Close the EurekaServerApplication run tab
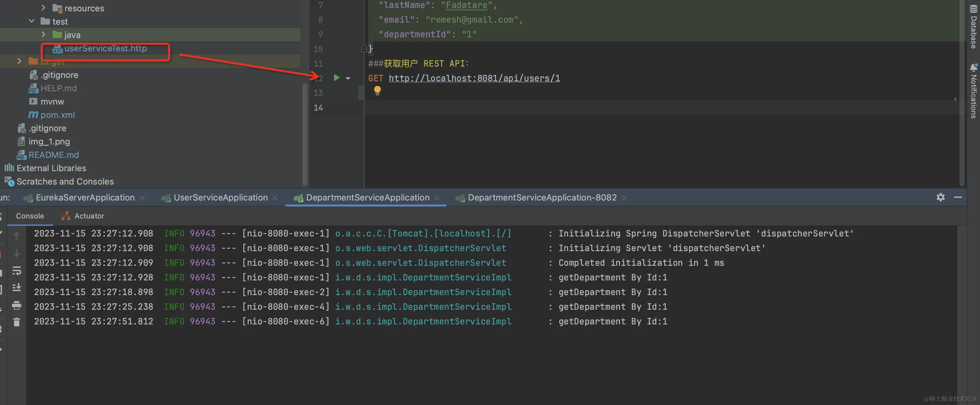Image resolution: width=980 pixels, height=405 pixels. (143, 198)
